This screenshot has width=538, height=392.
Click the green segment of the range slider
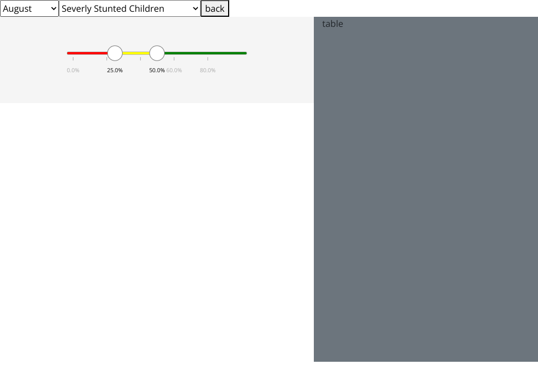tap(205, 53)
